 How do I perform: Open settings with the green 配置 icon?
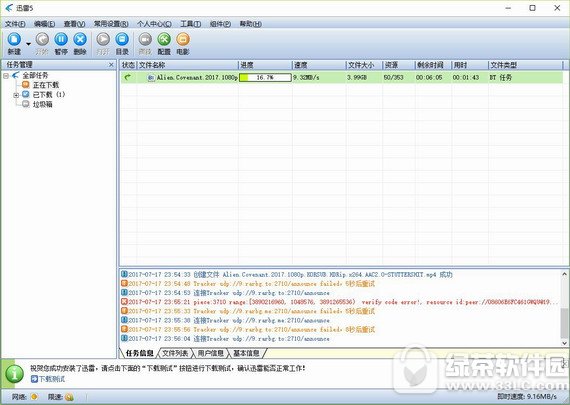[x=164, y=39]
